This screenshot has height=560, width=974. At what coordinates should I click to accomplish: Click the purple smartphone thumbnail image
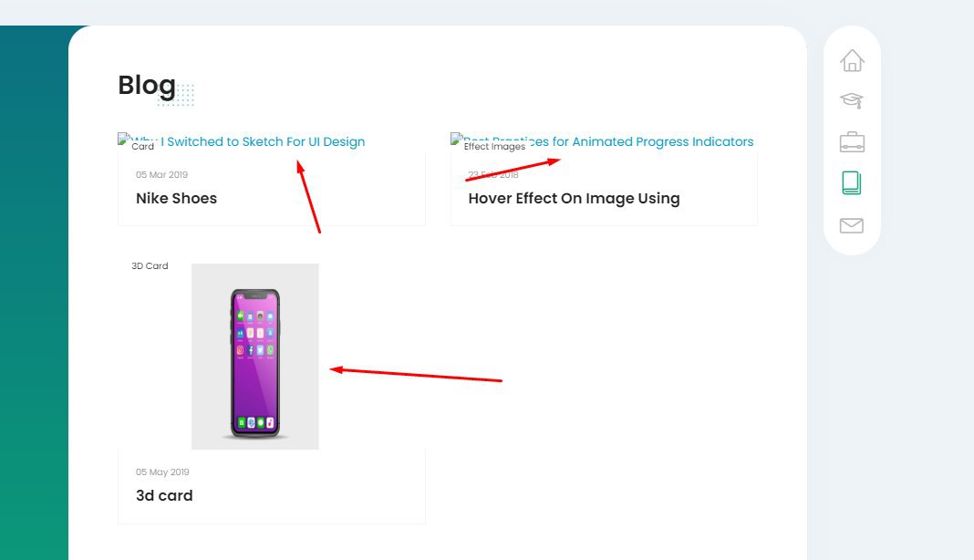point(255,356)
